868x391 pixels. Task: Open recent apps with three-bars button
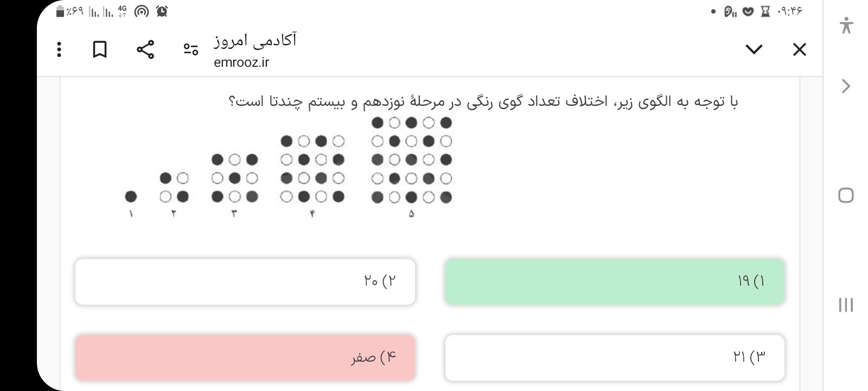point(846,305)
